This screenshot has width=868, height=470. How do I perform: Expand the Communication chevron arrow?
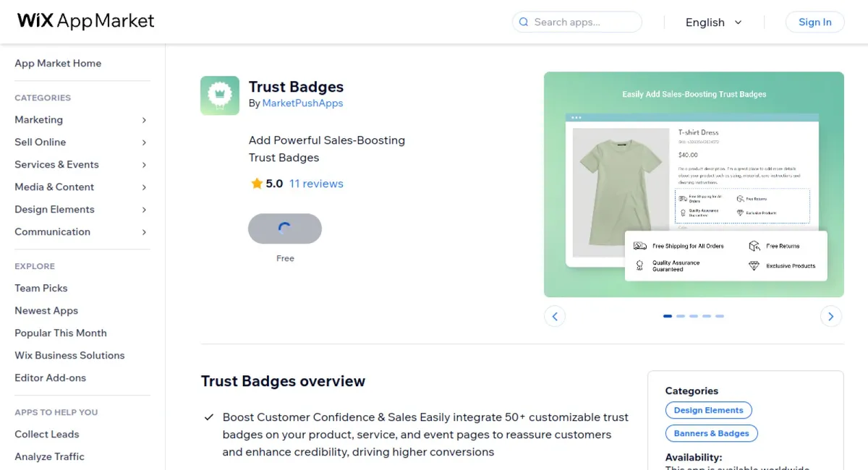tap(144, 232)
